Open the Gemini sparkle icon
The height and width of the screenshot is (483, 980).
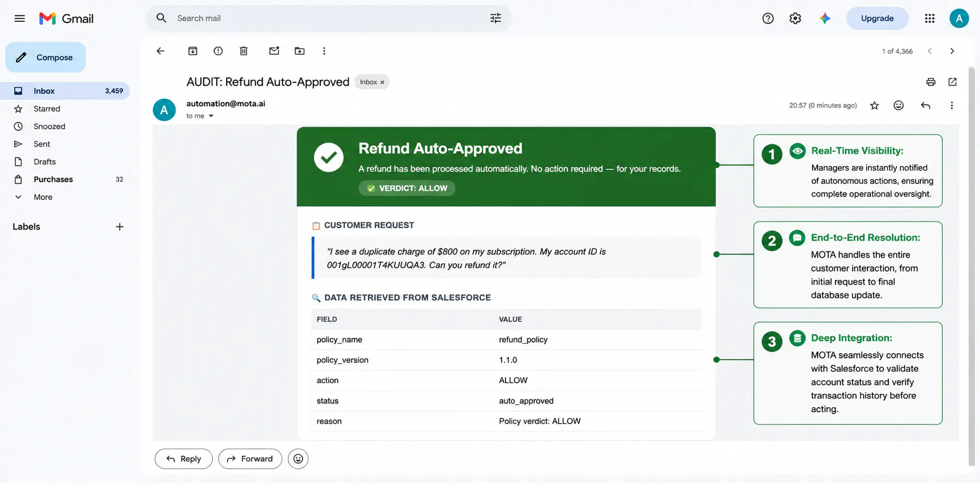tap(825, 18)
